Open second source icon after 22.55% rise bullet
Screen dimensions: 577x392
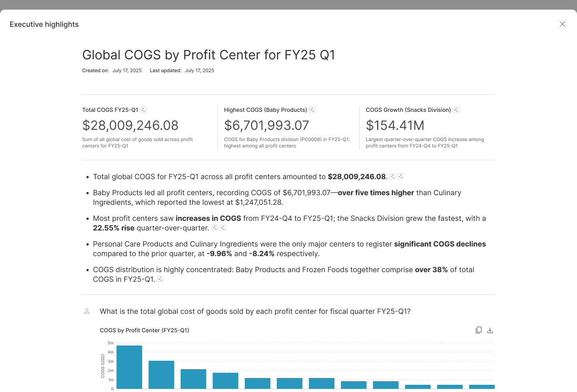pos(223,228)
